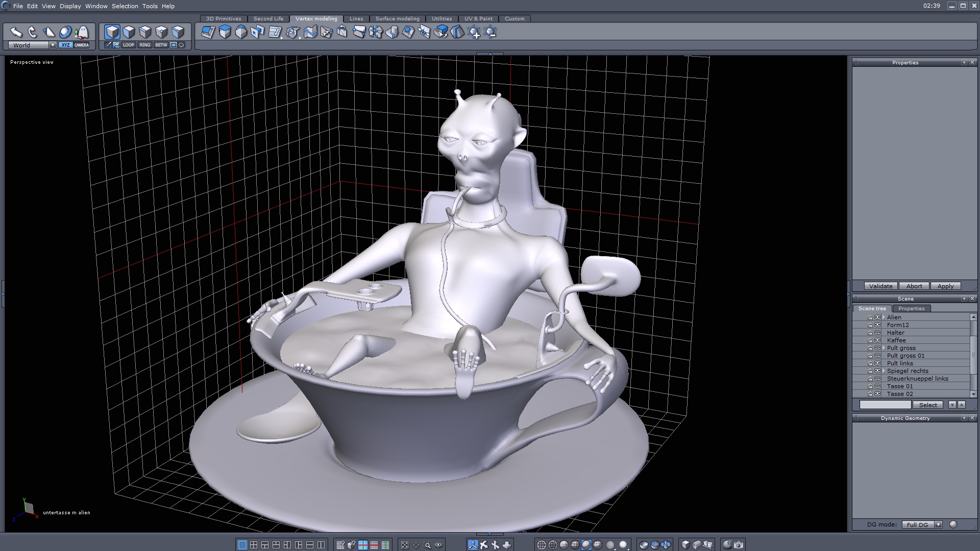Open the DG mode Full DG dropdown
This screenshot has height=551, width=980.
pos(938,524)
